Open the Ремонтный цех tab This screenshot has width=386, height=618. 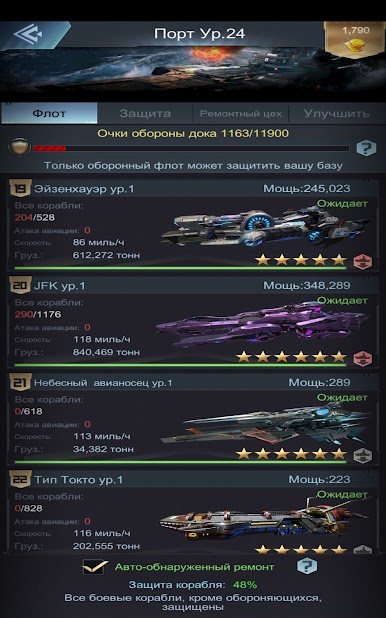(x=241, y=114)
